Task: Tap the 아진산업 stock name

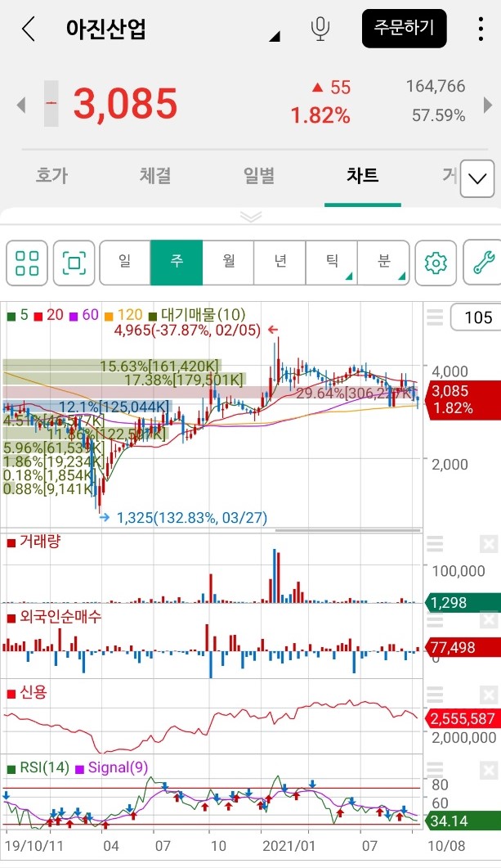Action: [x=106, y=29]
